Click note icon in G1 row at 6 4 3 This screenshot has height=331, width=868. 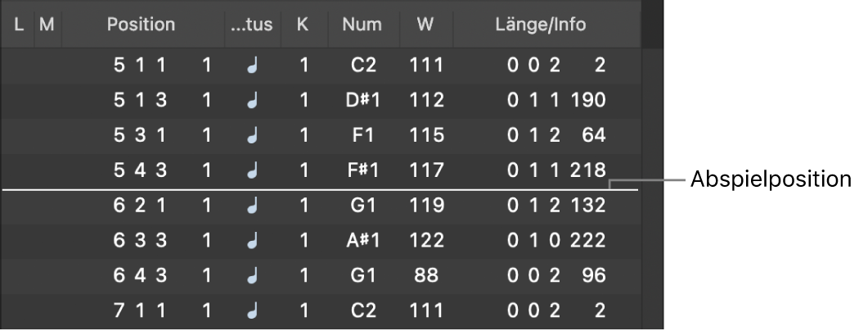(253, 276)
